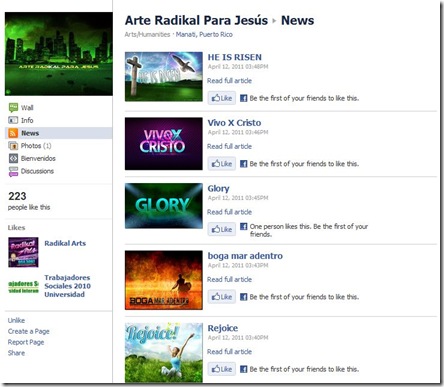Open the Glory article title
Viewport: 444px width, 387px height.
point(218,189)
